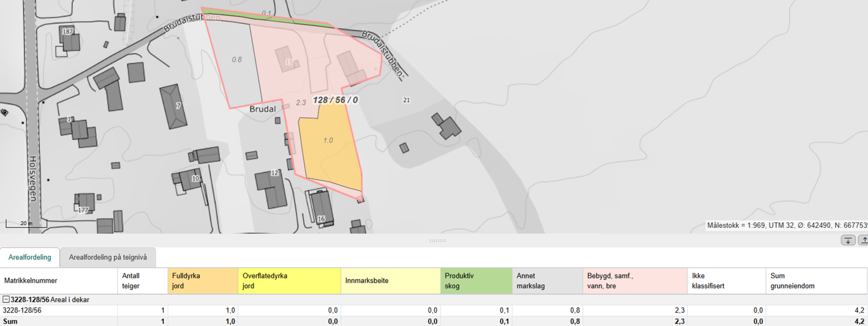Click the panel resize divider handle

(x=437, y=240)
